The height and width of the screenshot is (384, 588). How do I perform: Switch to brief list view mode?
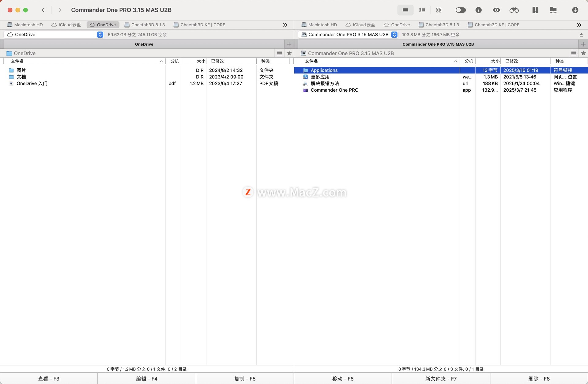click(x=422, y=10)
